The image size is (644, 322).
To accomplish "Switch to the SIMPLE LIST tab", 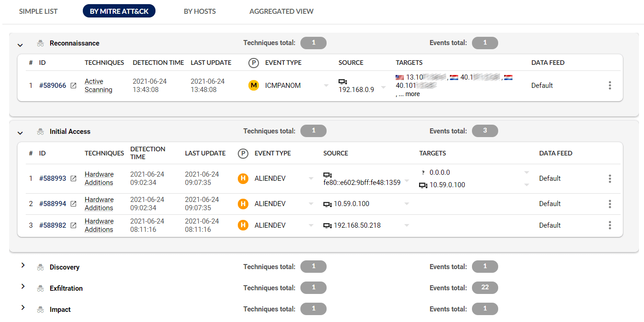I will tap(38, 11).
